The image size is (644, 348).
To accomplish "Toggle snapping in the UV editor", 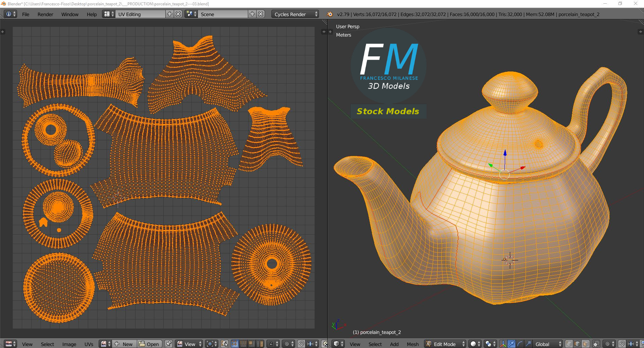I will click(301, 344).
